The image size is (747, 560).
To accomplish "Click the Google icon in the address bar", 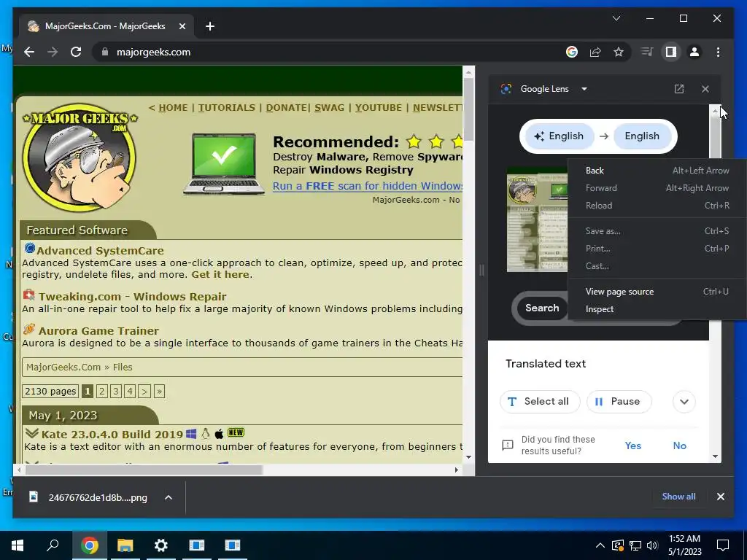I will click(x=572, y=52).
